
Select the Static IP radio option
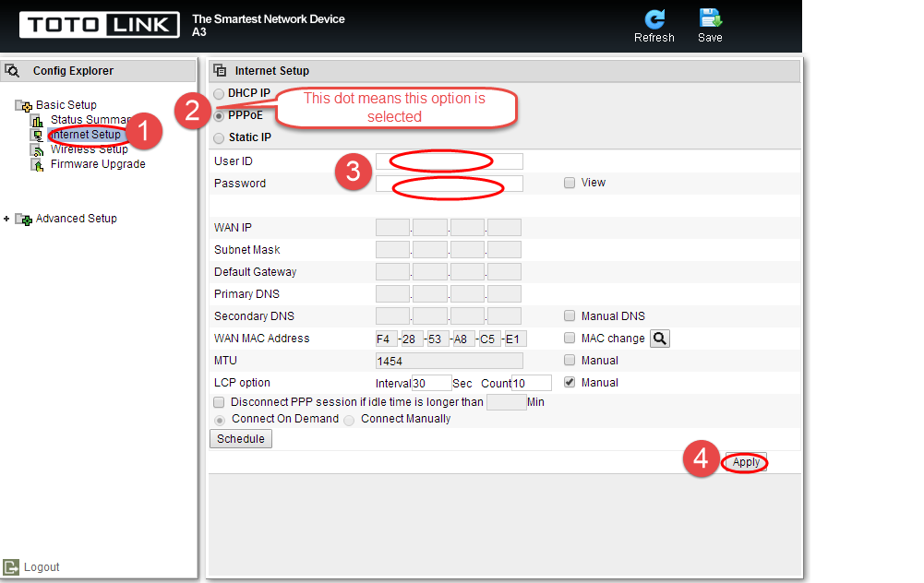coord(219,138)
